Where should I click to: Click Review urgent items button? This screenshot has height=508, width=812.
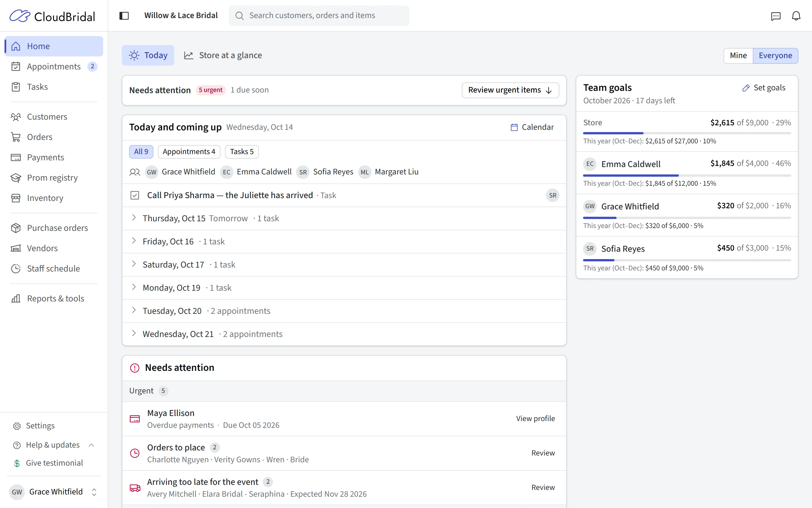pos(510,90)
